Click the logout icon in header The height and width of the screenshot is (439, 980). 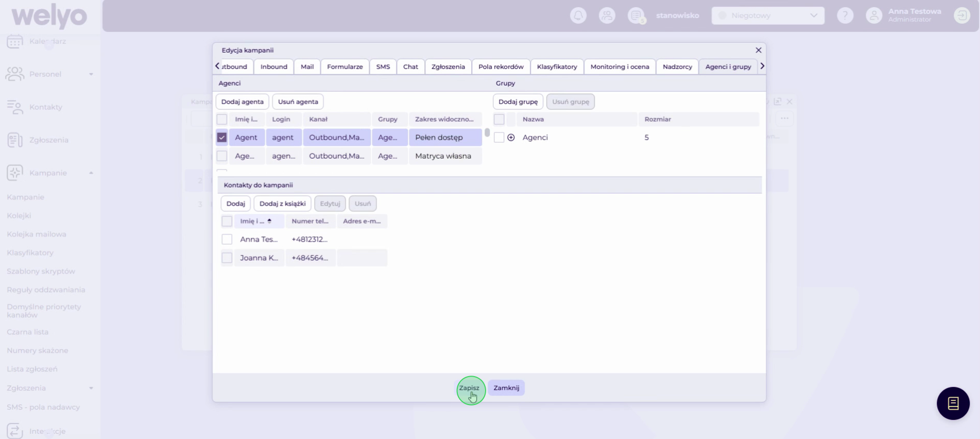tap(962, 15)
